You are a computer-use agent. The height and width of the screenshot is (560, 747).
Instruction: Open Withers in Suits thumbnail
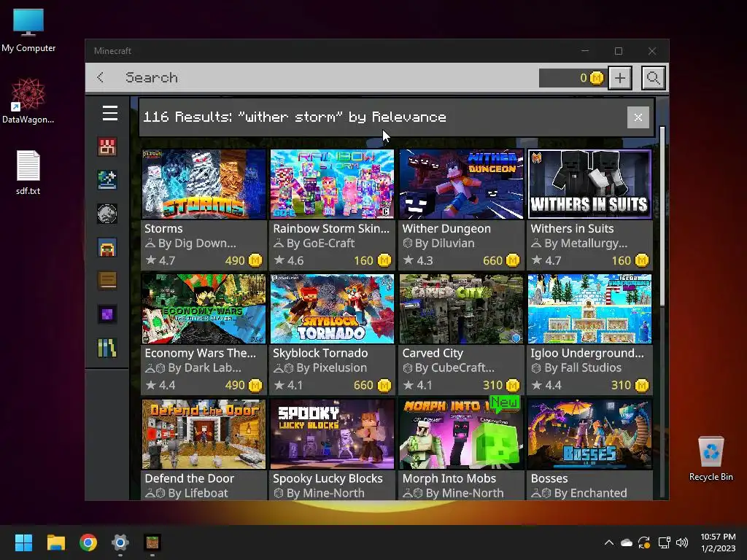point(589,184)
